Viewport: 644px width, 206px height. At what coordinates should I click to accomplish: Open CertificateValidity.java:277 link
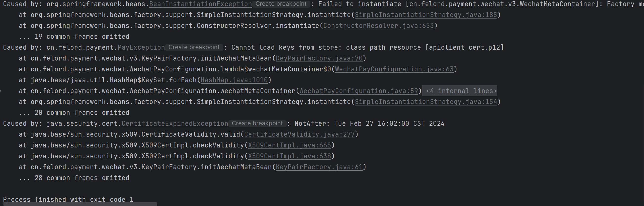click(299, 135)
